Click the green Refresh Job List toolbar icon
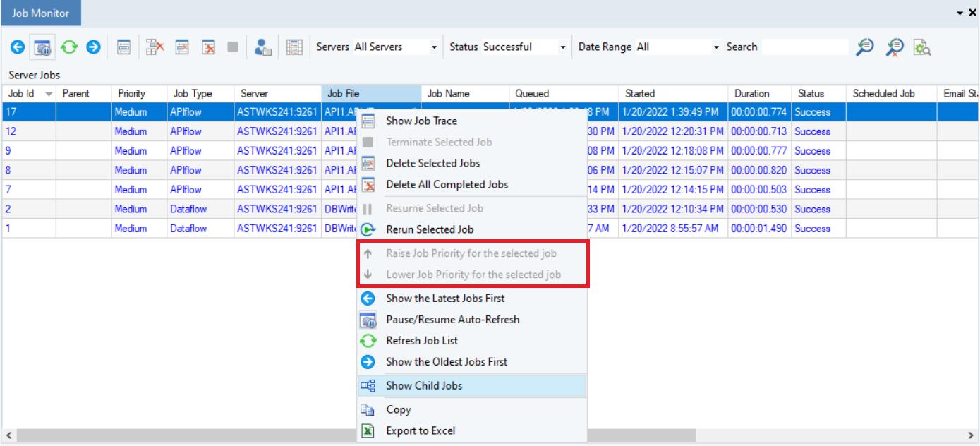The image size is (980, 446). [x=68, y=47]
